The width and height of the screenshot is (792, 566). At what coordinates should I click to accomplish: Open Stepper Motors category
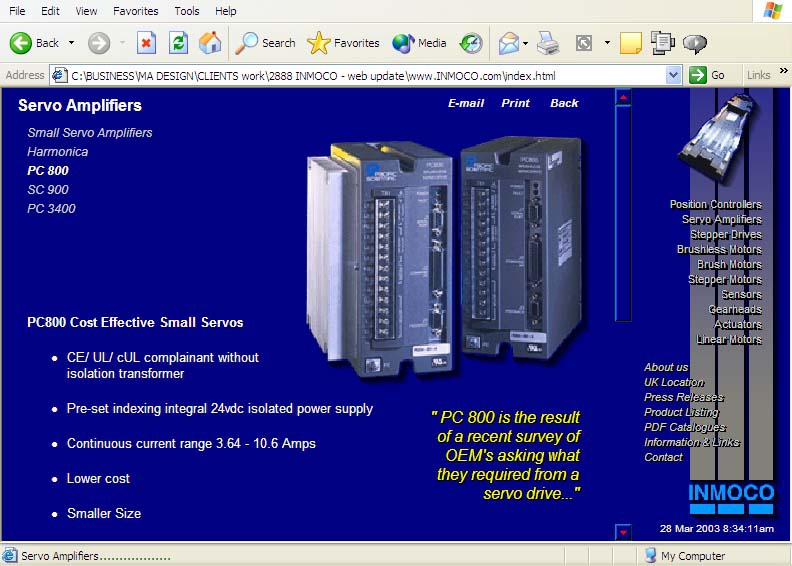pos(724,279)
